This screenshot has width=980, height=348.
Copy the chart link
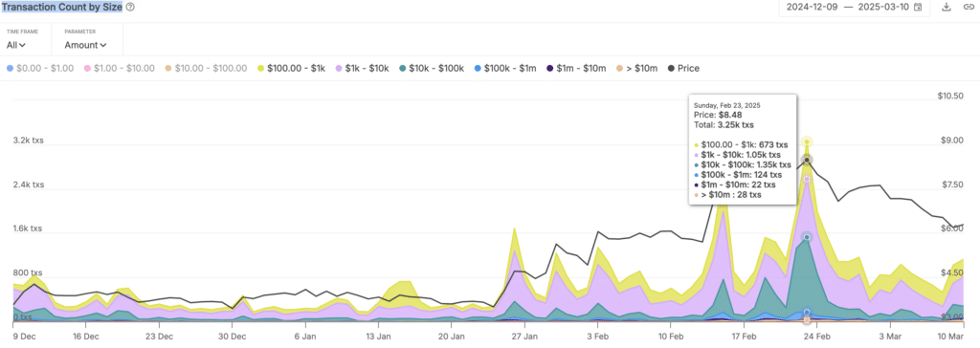pyautogui.click(x=969, y=7)
